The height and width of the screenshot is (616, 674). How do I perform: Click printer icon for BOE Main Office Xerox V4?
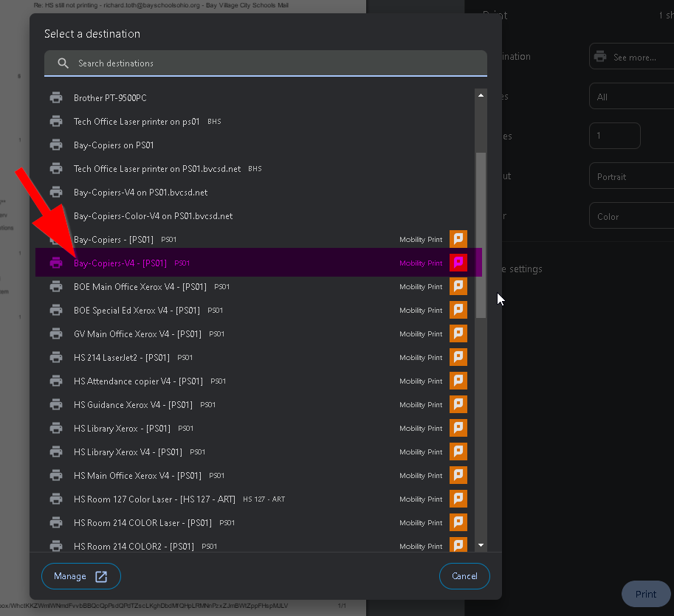[x=56, y=286]
